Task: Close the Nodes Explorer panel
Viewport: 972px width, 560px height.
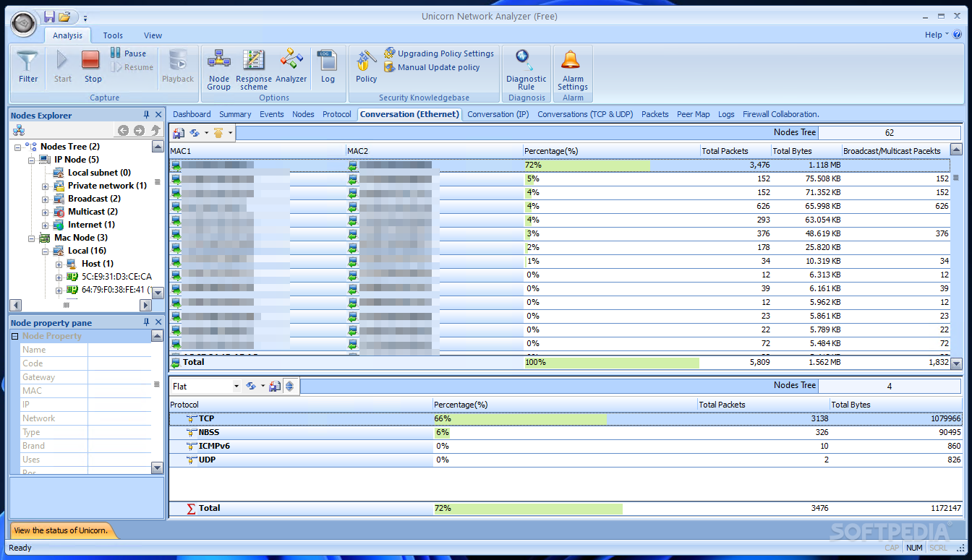Action: (158, 115)
